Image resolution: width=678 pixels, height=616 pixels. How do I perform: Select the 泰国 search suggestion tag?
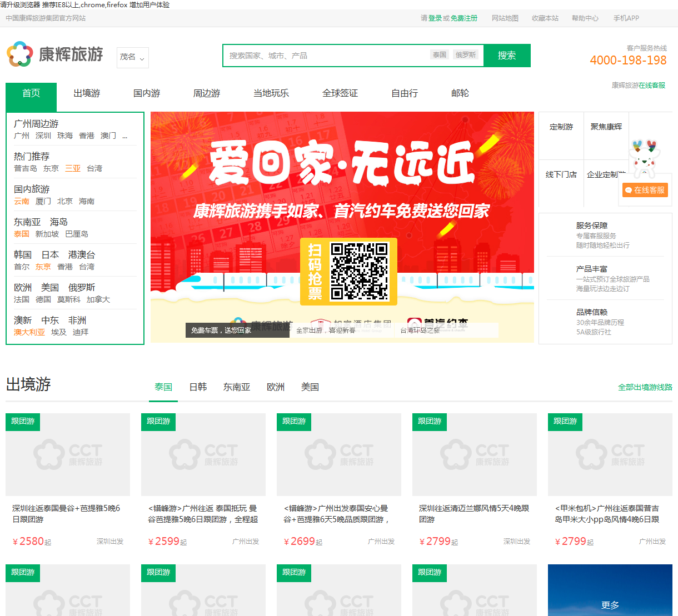click(x=440, y=54)
